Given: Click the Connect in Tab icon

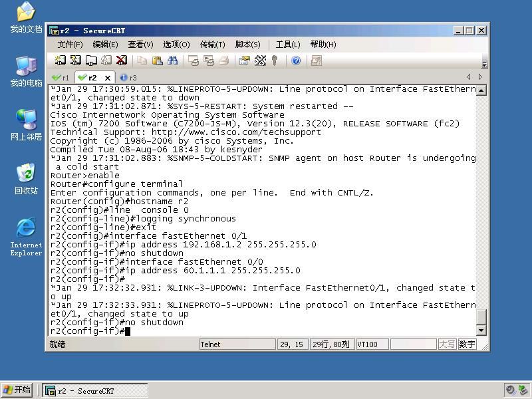Looking at the screenshot, I should pyautogui.click(x=91, y=61).
